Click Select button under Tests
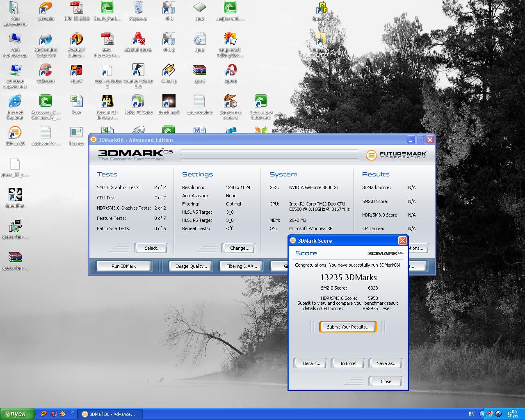This screenshot has width=525, height=420. click(153, 248)
